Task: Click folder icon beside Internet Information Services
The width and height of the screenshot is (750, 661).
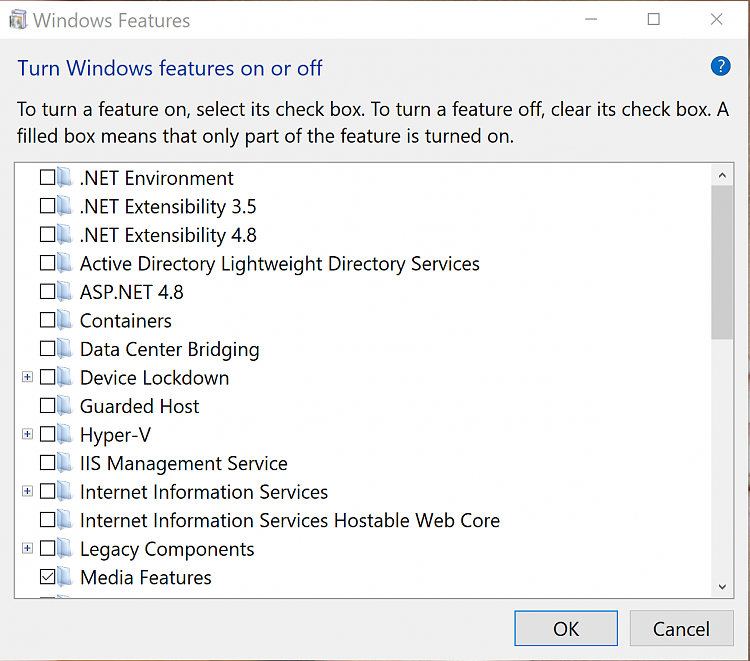Action: (65, 491)
